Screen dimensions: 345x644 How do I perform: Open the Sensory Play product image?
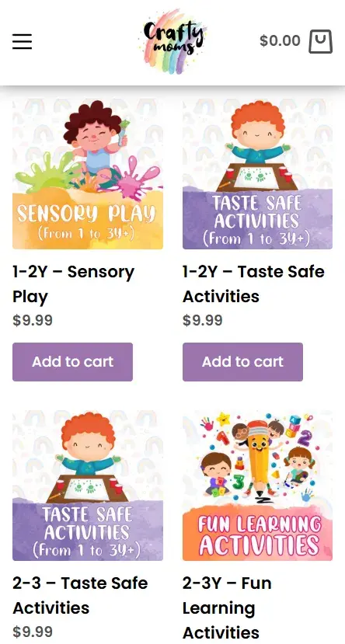coord(88,174)
